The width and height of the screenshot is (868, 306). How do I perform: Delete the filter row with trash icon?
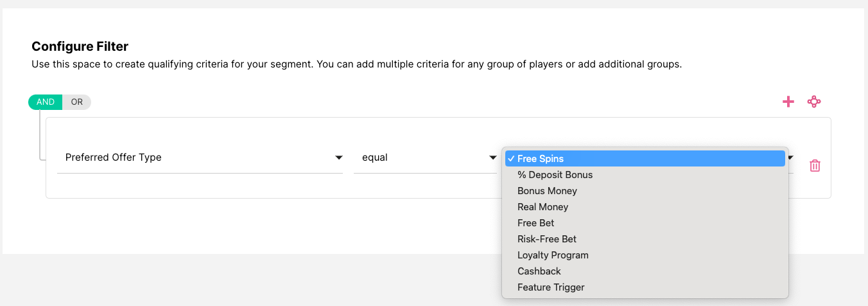tap(815, 165)
